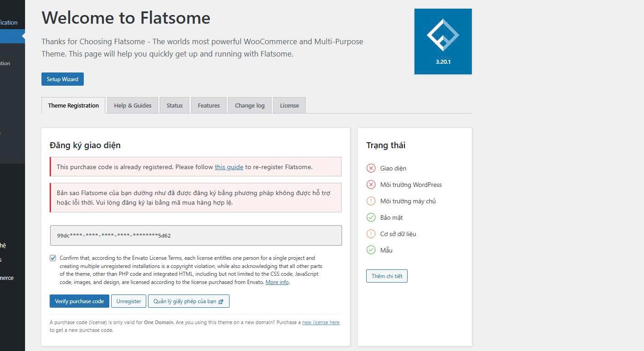644x351 pixels.
Task: Launch the Setup Wizard
Action: point(62,79)
